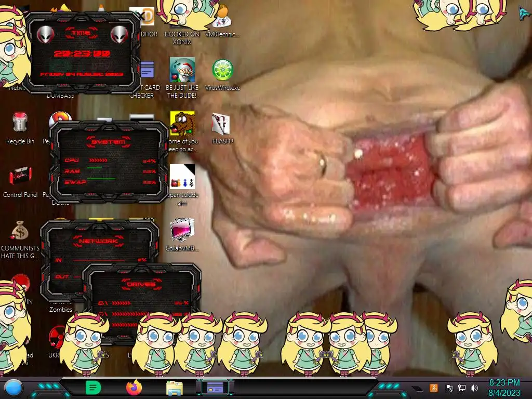532x399 pixels.
Task: Click the left alien head on Time gadget
Action: [46, 34]
